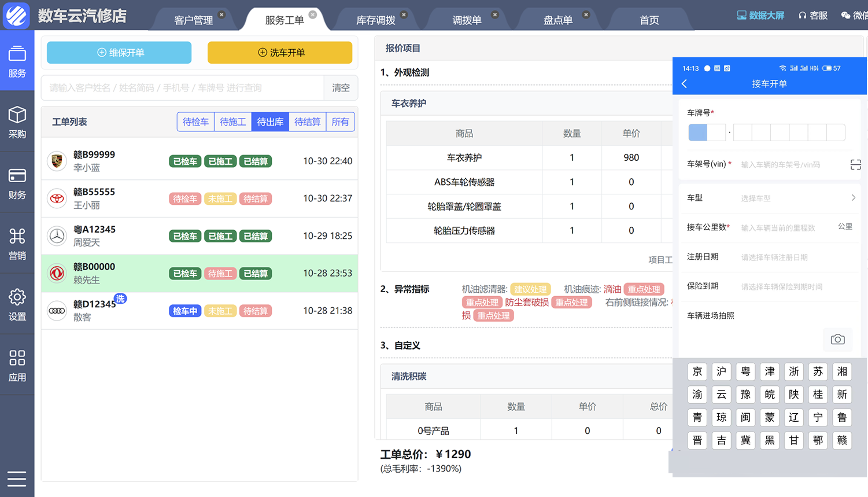Open the 采购 purchasing sidebar icon
The width and height of the screenshot is (868, 497).
pos(17,122)
